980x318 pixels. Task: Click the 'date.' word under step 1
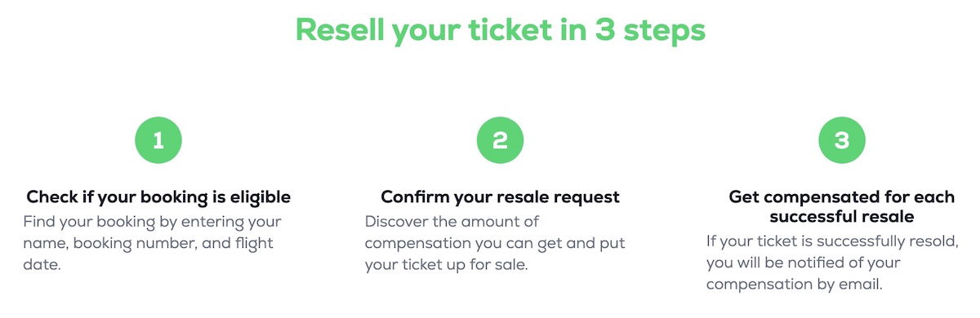click(x=42, y=264)
